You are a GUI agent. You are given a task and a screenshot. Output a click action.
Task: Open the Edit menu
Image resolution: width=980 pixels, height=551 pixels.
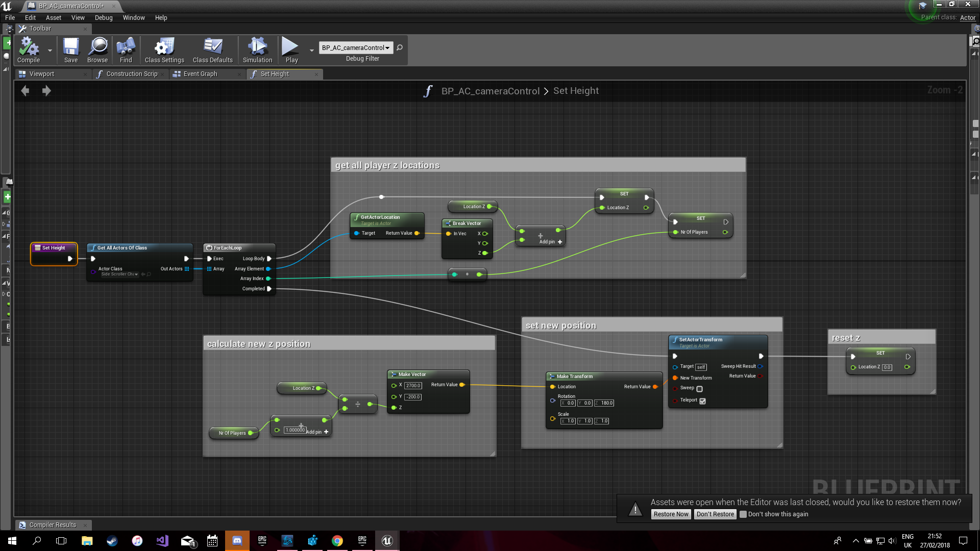pos(30,17)
